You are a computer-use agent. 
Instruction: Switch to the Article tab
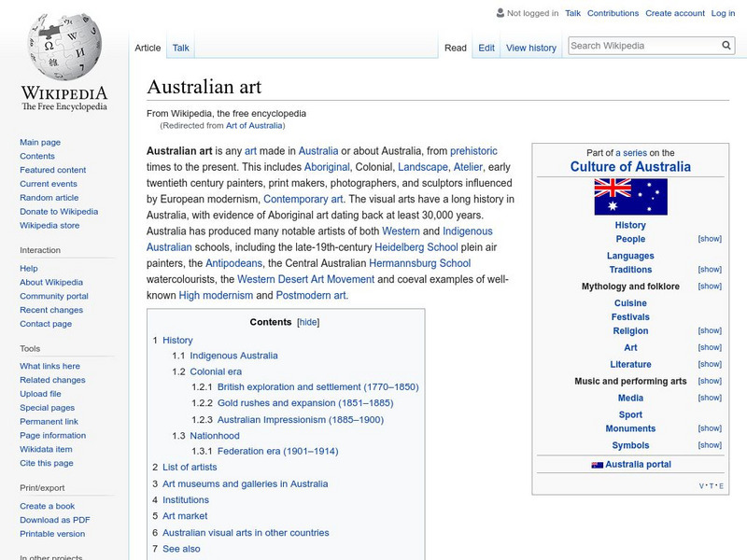pyautogui.click(x=148, y=48)
